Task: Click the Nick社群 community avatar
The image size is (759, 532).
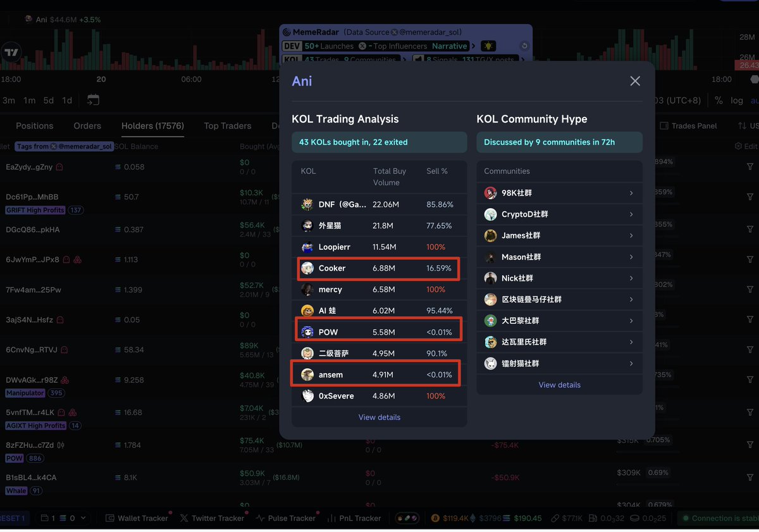Action: coord(490,278)
